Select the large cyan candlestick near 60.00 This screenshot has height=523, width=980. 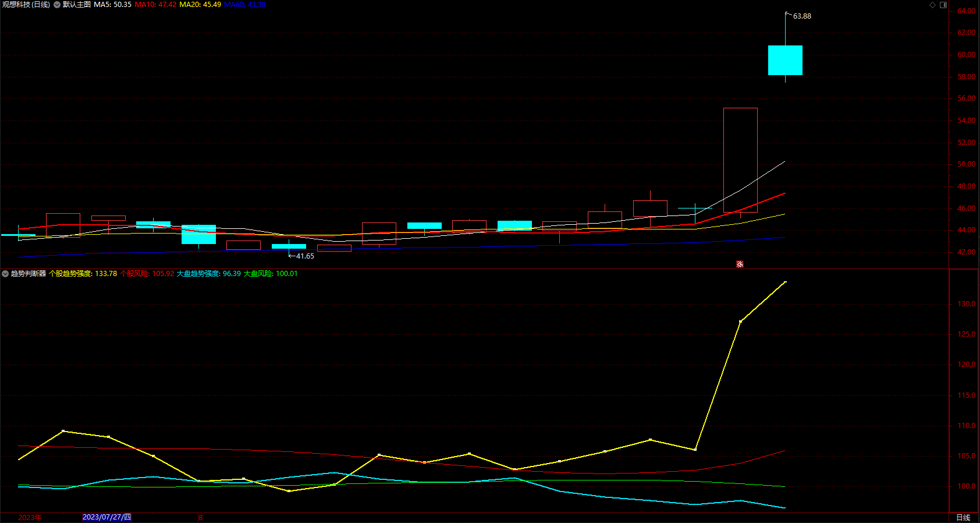tap(785, 60)
